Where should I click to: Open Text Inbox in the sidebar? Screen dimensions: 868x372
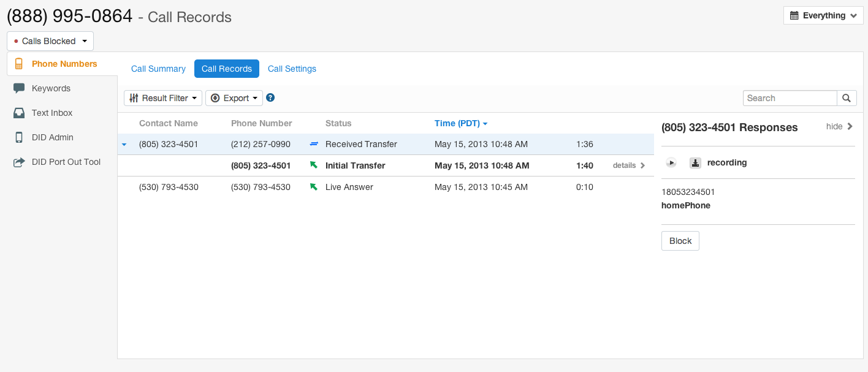click(x=52, y=113)
